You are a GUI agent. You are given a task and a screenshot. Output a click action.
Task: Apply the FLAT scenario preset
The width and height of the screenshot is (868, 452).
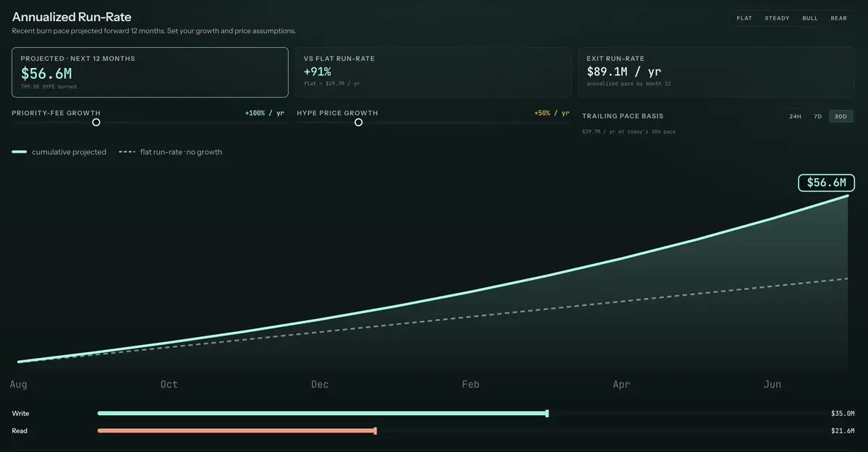point(744,18)
